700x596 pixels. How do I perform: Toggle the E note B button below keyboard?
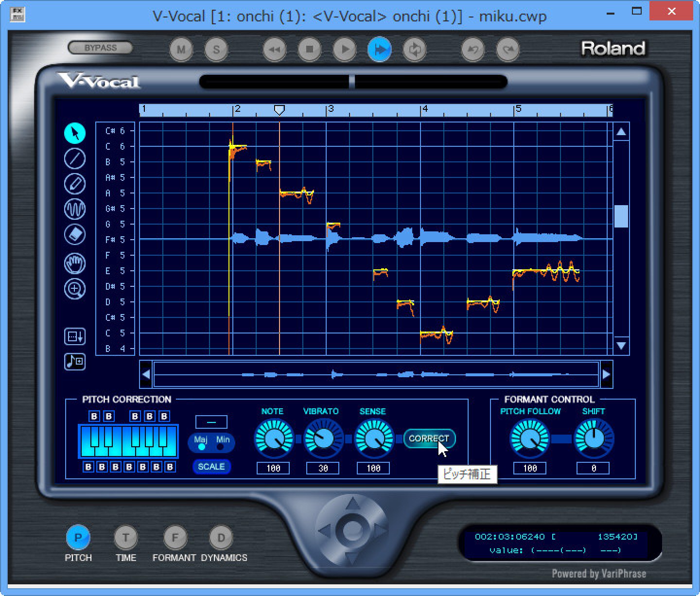pos(115,467)
